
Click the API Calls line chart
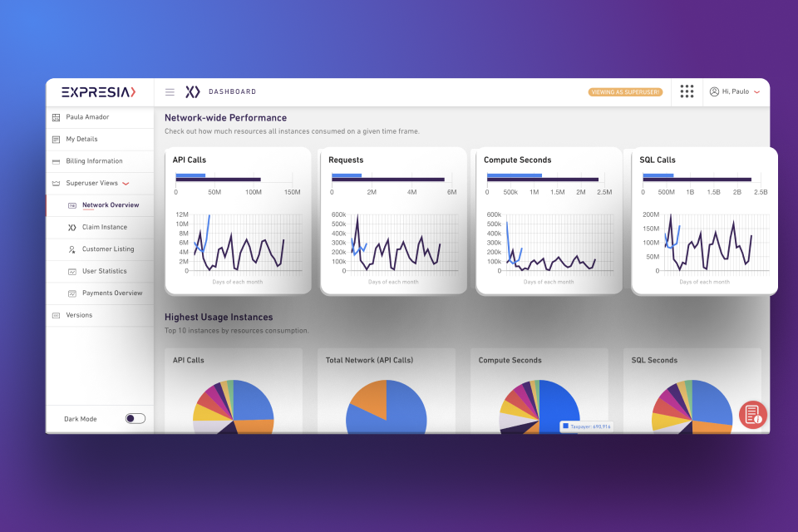tap(239, 244)
